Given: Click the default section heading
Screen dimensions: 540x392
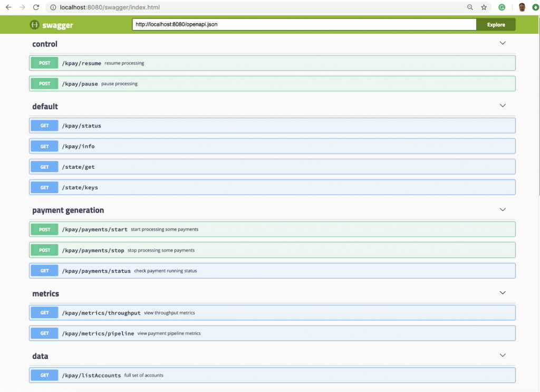Looking at the screenshot, I should tap(45, 107).
